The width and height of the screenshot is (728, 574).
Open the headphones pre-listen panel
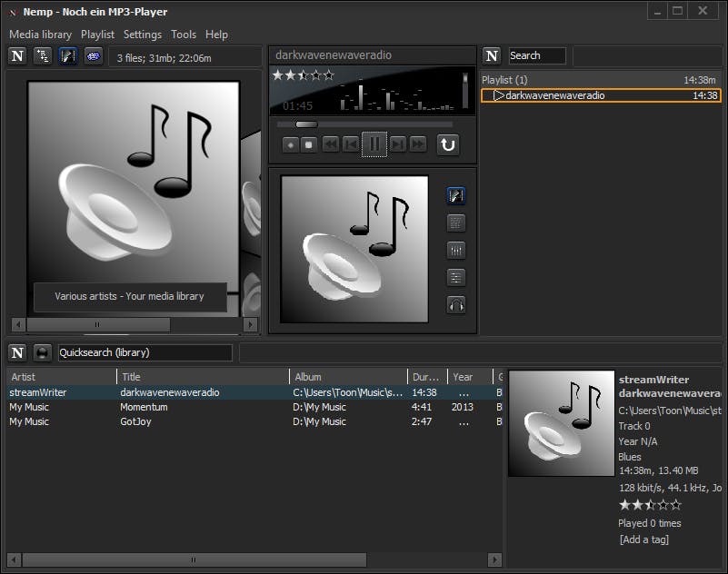click(x=456, y=305)
